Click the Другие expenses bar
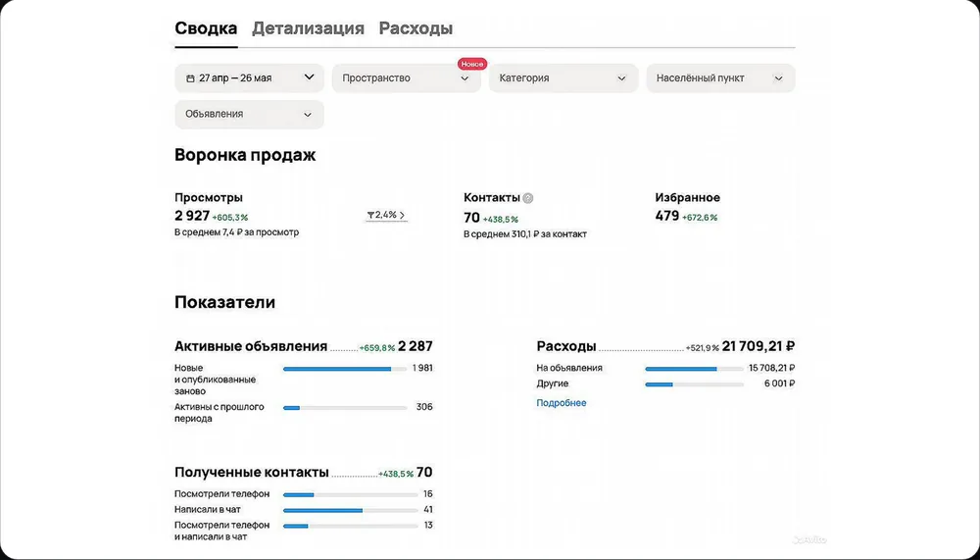The width and height of the screenshot is (980, 560). pos(695,384)
